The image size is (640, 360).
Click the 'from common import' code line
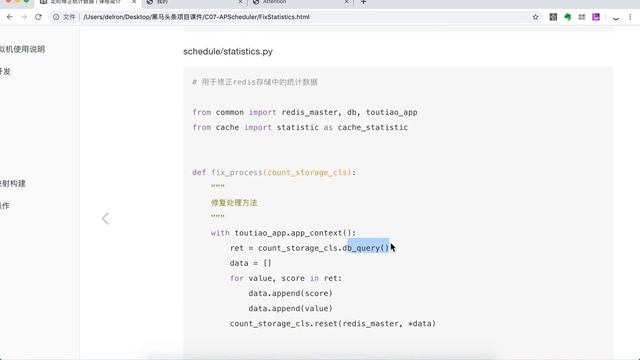(x=305, y=112)
